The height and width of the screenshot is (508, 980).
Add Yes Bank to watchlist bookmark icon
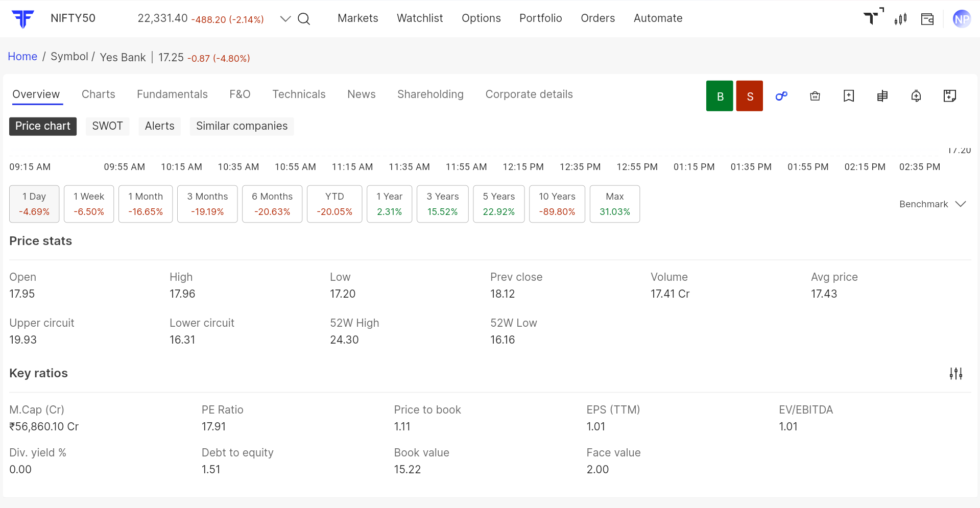point(849,96)
